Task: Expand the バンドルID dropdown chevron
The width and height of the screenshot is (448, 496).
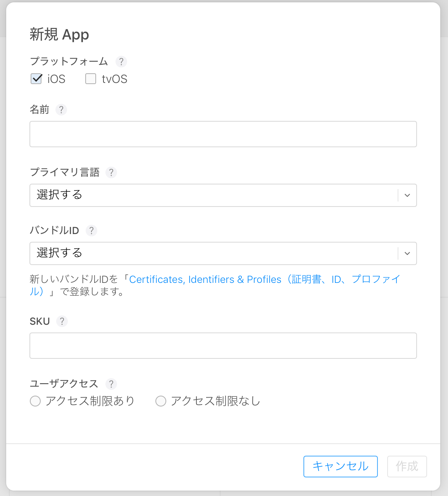Action: click(x=407, y=253)
